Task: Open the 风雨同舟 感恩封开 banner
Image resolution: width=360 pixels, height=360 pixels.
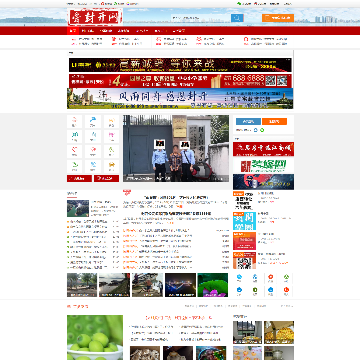Action: 180,98
